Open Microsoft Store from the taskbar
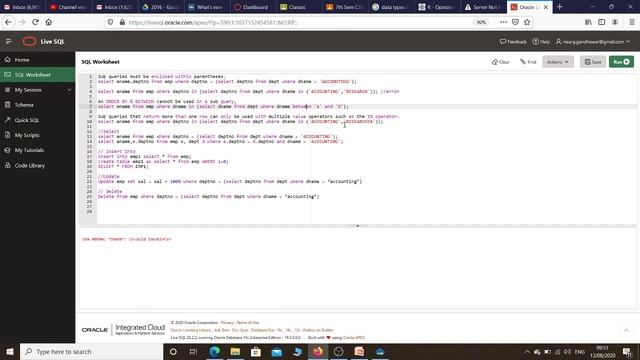Screen dimensions: 640x360 point(256,351)
